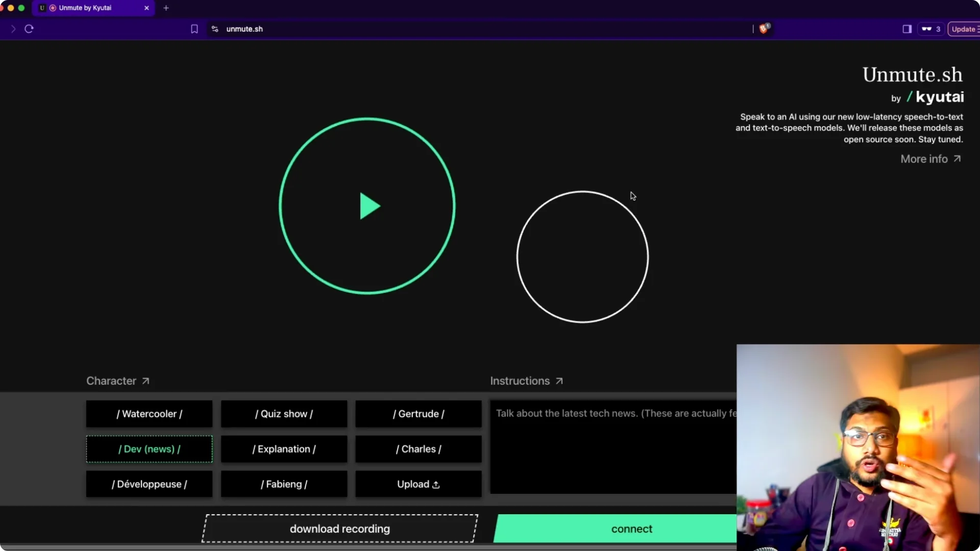Select the / Watercooler / character
980x551 pixels.
point(149,414)
